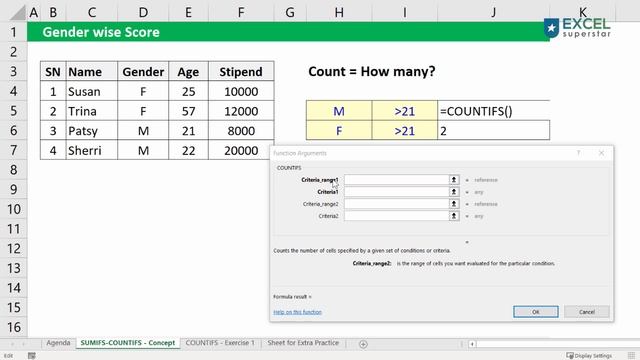Click the >21 cell in M row

coord(404,111)
